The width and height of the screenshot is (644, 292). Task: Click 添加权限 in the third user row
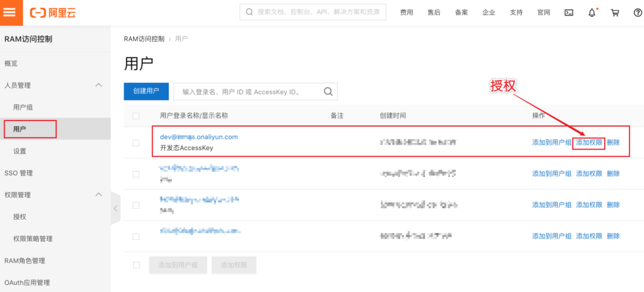pos(589,204)
